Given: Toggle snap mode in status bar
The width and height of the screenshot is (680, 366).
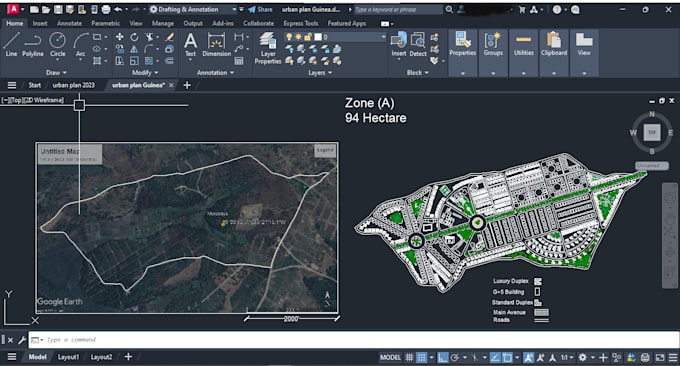Looking at the screenshot, I should pos(422,357).
